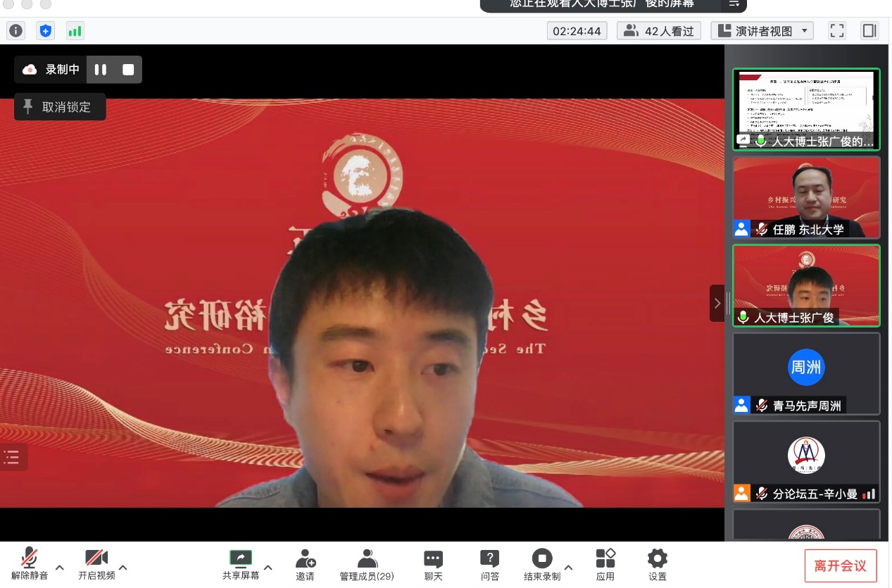The height and width of the screenshot is (588, 892).
Task: Open the blue encryption shield icon
Action: (45, 31)
